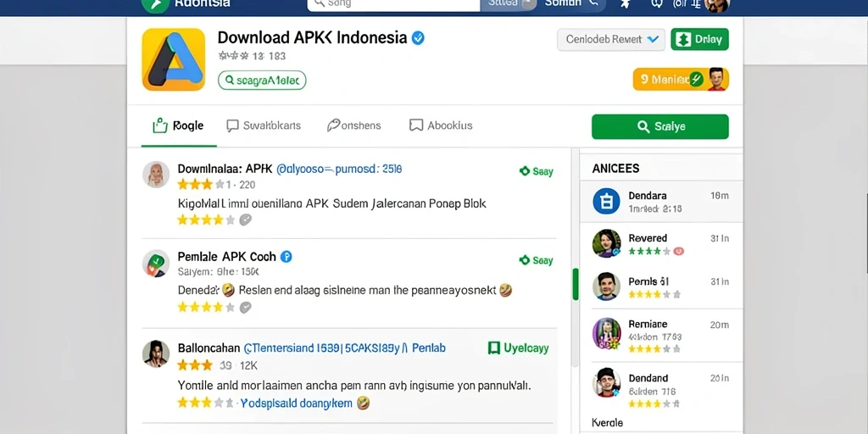Click the green soagraAlelec search pill
The image size is (868, 434).
click(262, 81)
